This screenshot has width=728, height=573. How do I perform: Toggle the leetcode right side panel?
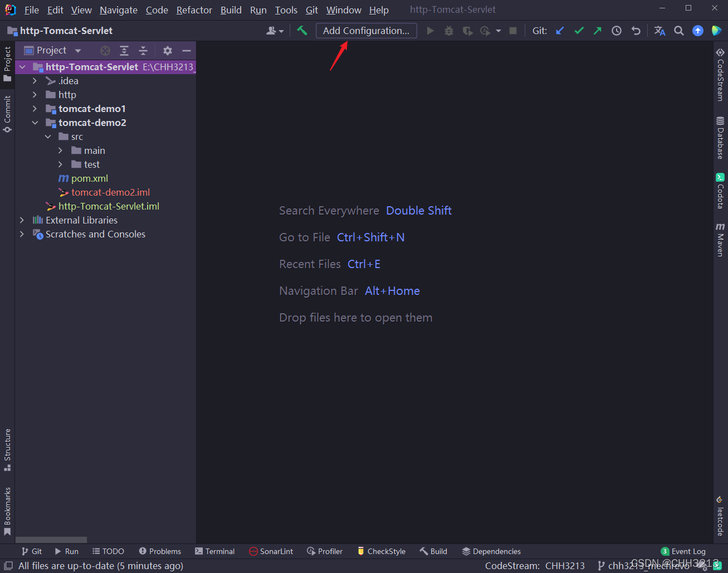click(x=720, y=516)
